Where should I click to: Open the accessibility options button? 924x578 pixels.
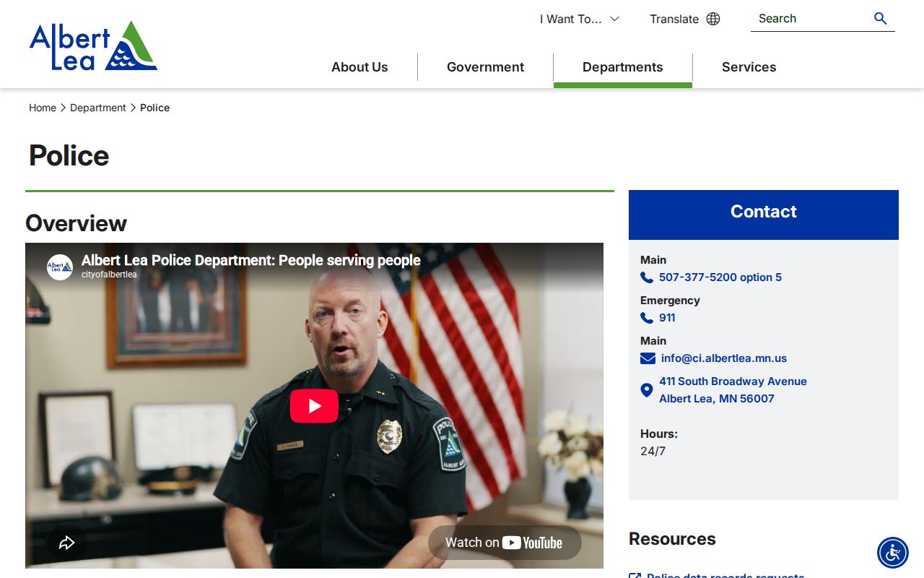click(x=893, y=553)
